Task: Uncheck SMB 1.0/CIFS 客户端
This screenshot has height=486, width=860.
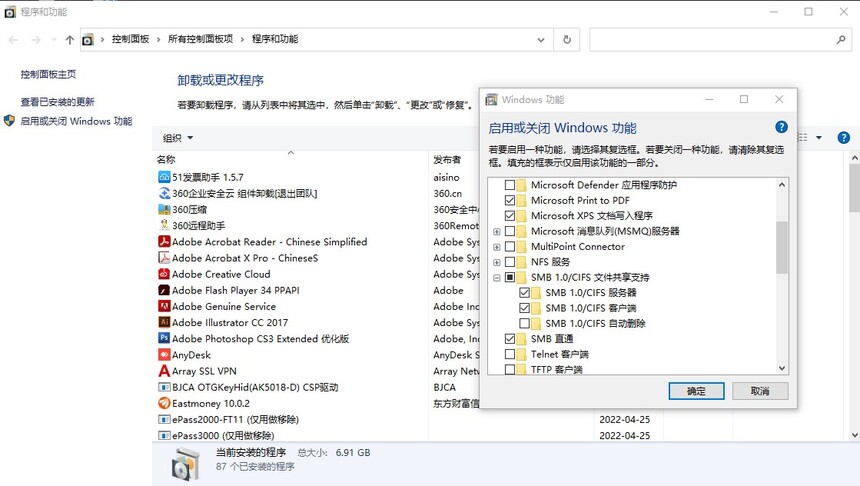Action: (524, 308)
